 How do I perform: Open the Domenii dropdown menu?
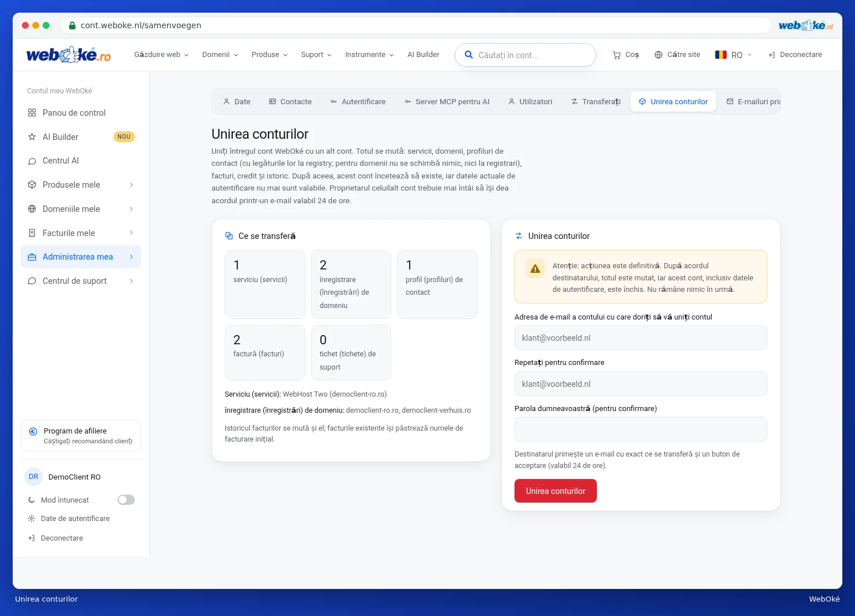(220, 55)
